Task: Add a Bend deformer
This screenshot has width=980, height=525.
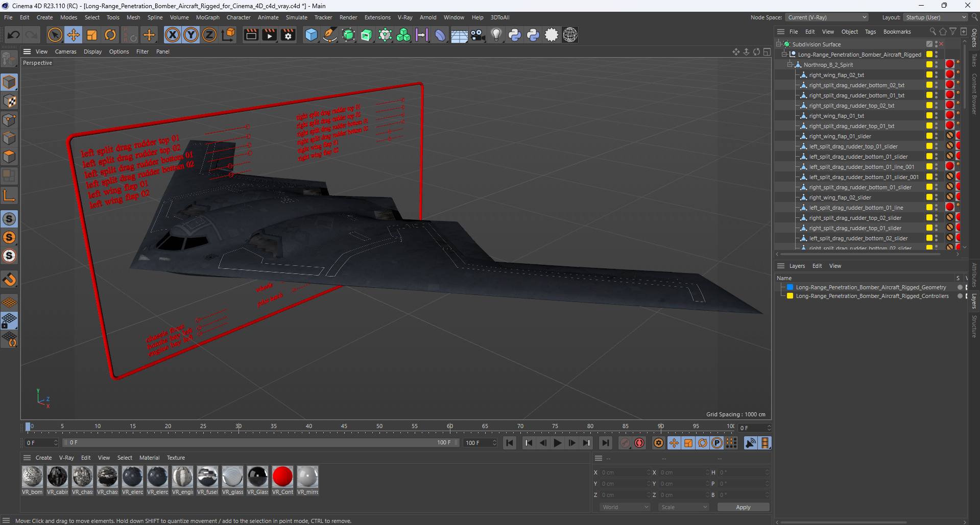Action: [440, 35]
